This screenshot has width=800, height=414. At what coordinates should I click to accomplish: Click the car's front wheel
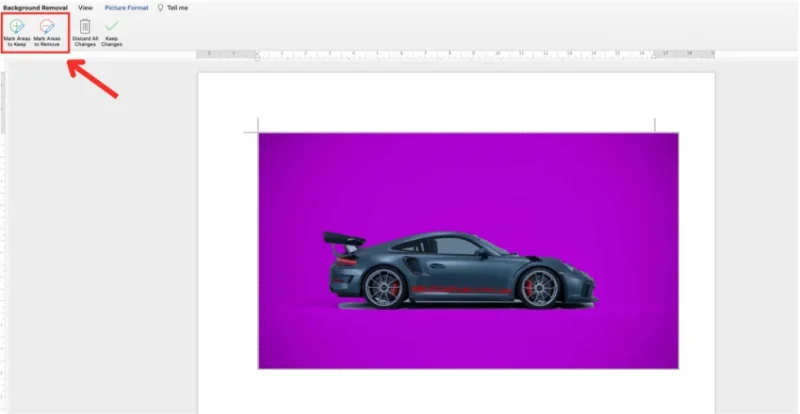[x=539, y=288]
